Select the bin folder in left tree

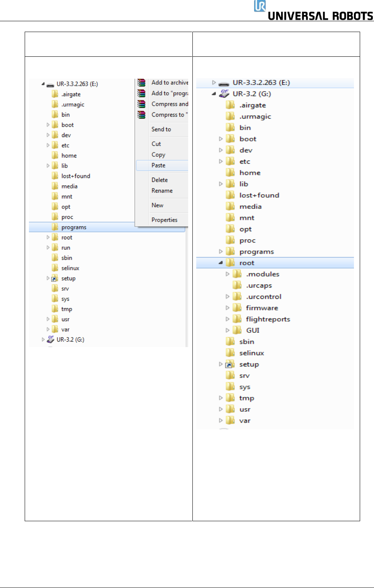pyautogui.click(x=66, y=115)
